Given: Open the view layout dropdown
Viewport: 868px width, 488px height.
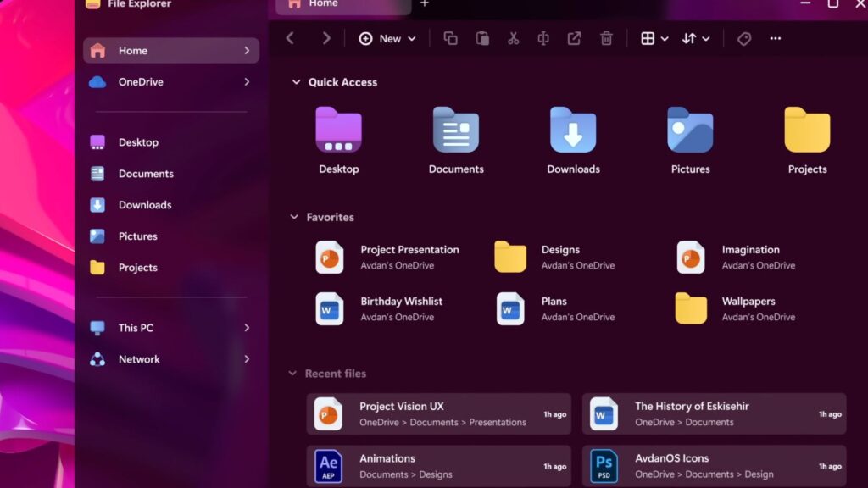Looking at the screenshot, I should 654,38.
